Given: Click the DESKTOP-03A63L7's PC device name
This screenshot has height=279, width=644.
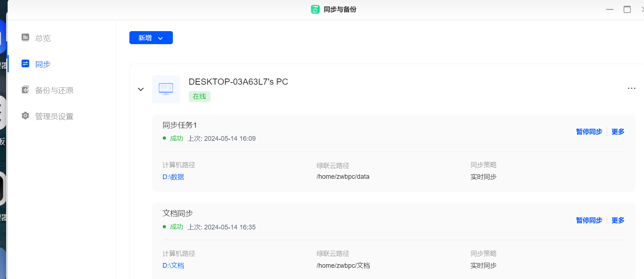Looking at the screenshot, I should coord(238,82).
